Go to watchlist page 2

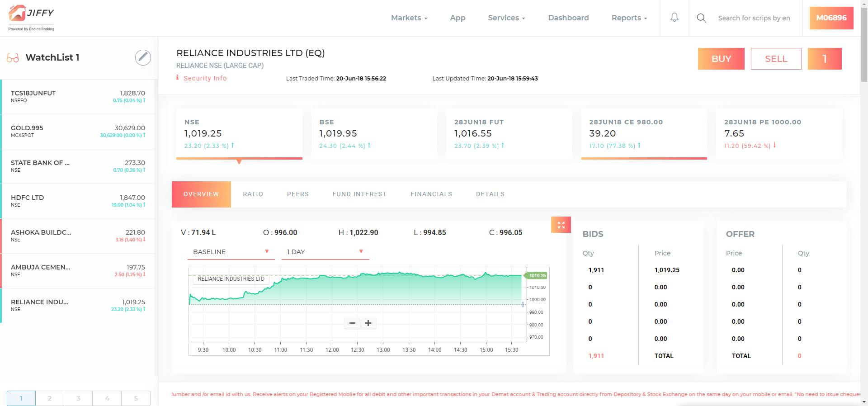[50, 398]
